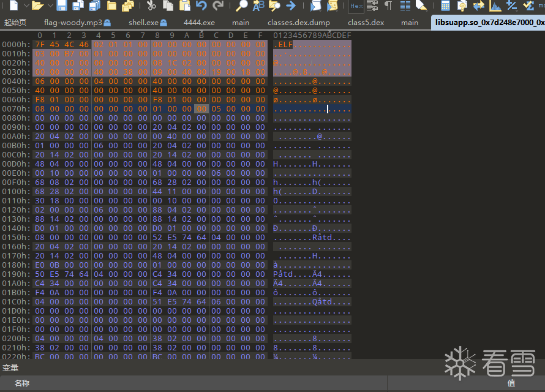Undo the last edit
The image size is (545, 392).
tap(201, 6)
